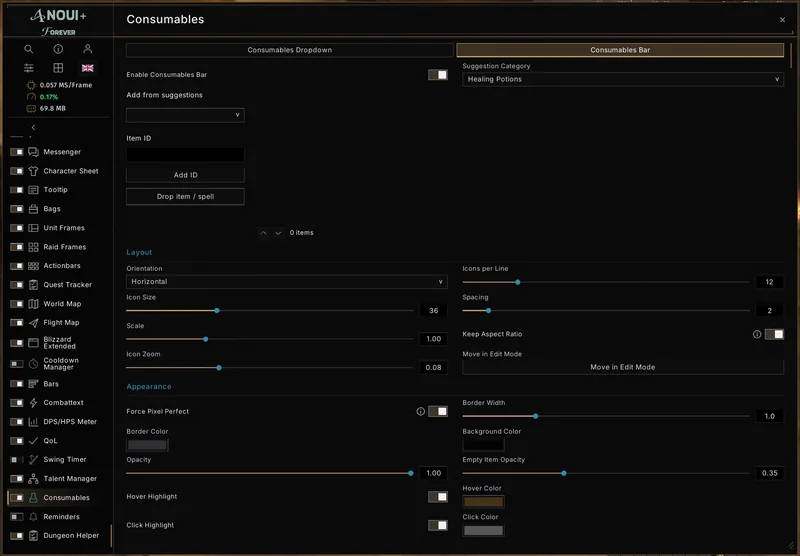Open the search magnifier icon
Viewport: 800px width, 556px height.
[x=29, y=49]
